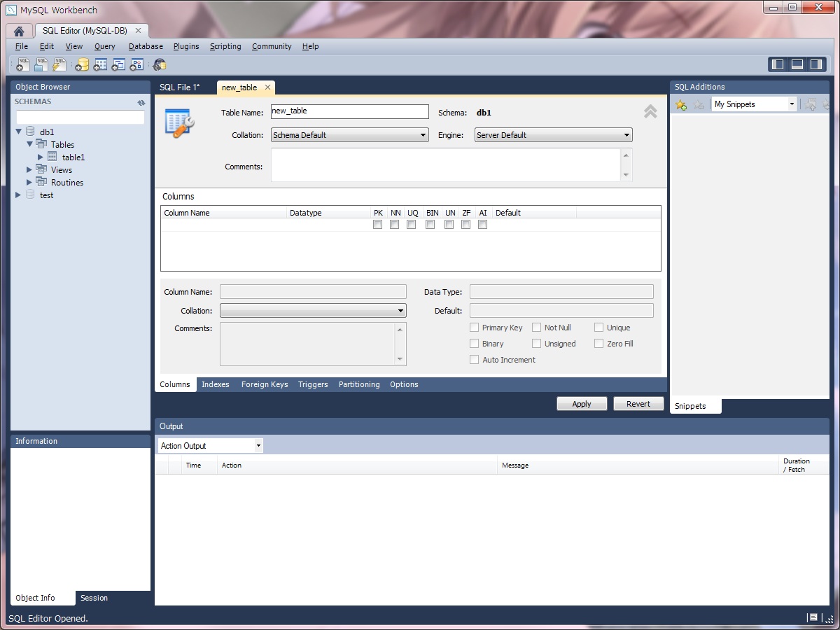Tick the BIN checkbox in the columns grid

430,225
